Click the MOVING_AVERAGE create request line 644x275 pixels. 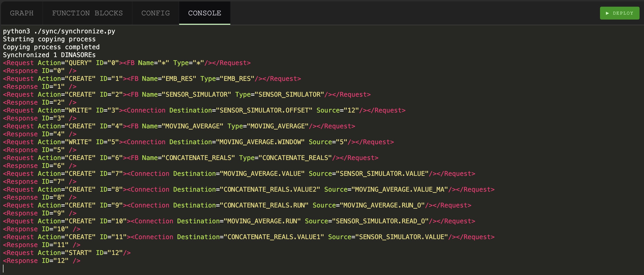coord(179,126)
